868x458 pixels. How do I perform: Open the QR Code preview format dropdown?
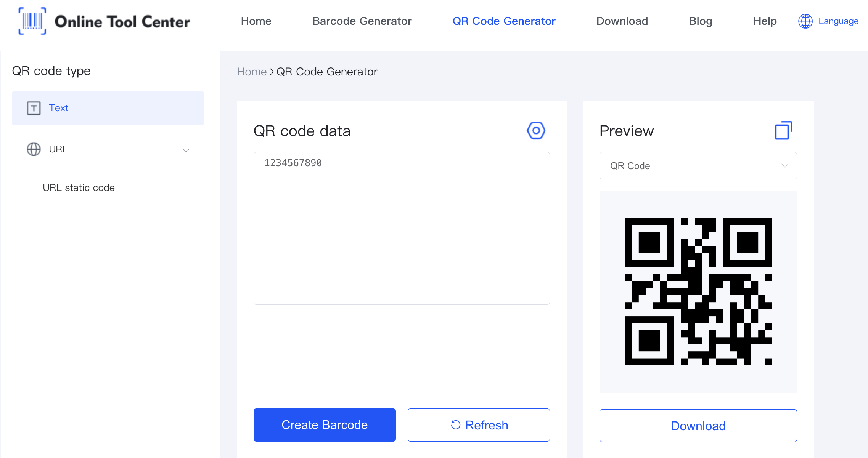pyautogui.click(x=698, y=166)
